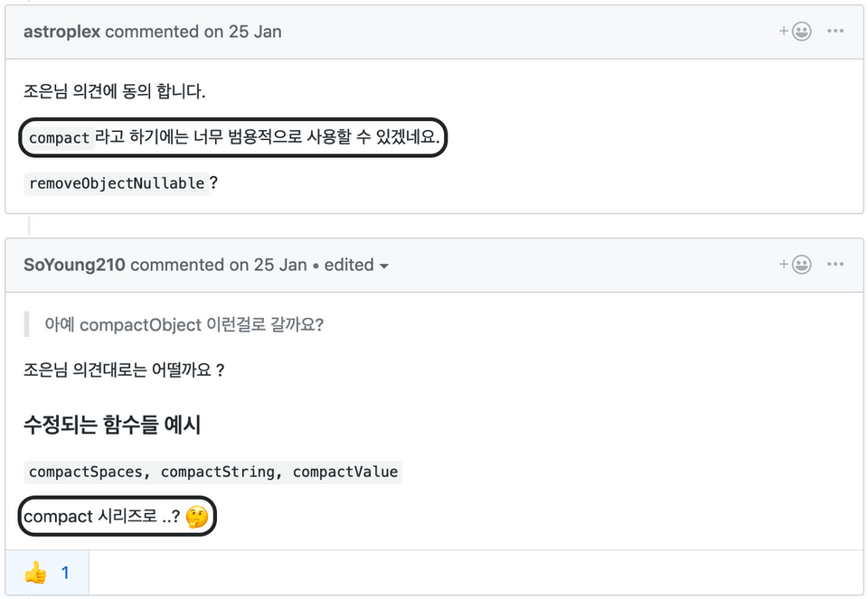Click the compact inline code in astroplex's comment
The width and height of the screenshot is (868, 599).
(59, 138)
